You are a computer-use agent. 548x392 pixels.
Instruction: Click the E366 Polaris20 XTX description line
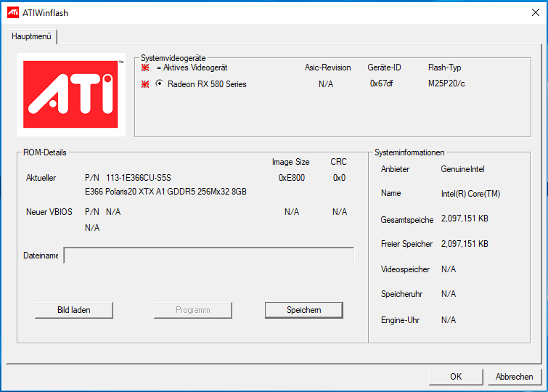click(x=165, y=192)
